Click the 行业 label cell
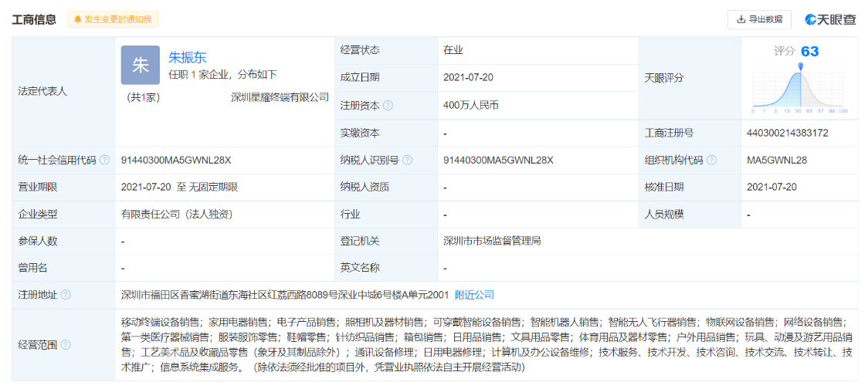Screen dimensions: 868x389 385,214
